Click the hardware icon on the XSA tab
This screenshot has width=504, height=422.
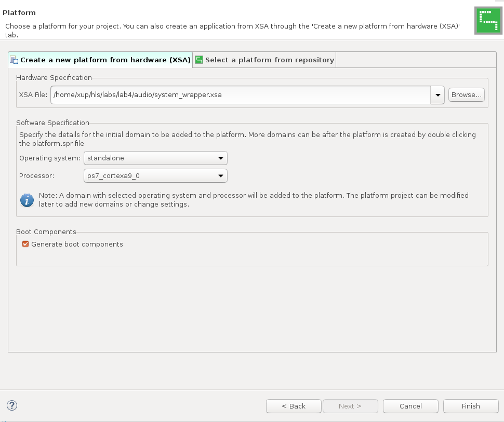pos(15,60)
